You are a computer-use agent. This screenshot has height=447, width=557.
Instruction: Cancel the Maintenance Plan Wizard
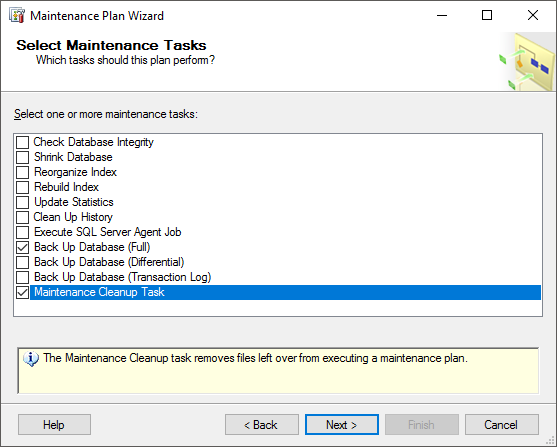(x=502, y=425)
